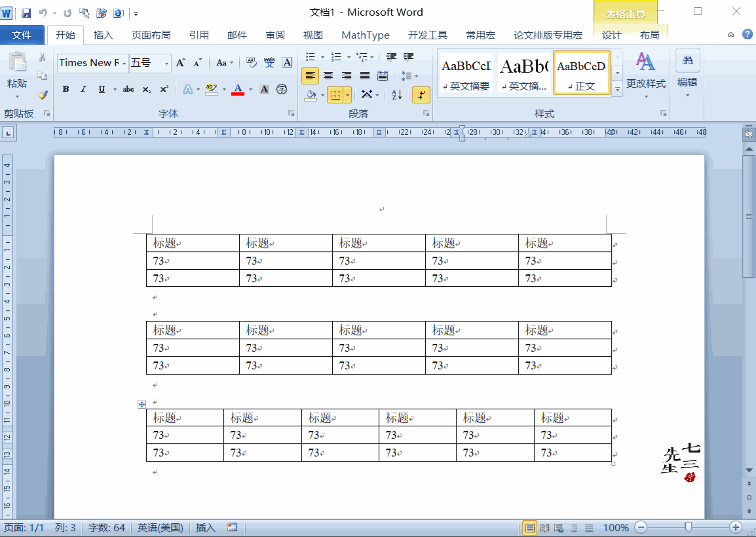756x537 pixels.
Task: Switch to the MathType tab
Action: pyautogui.click(x=366, y=35)
